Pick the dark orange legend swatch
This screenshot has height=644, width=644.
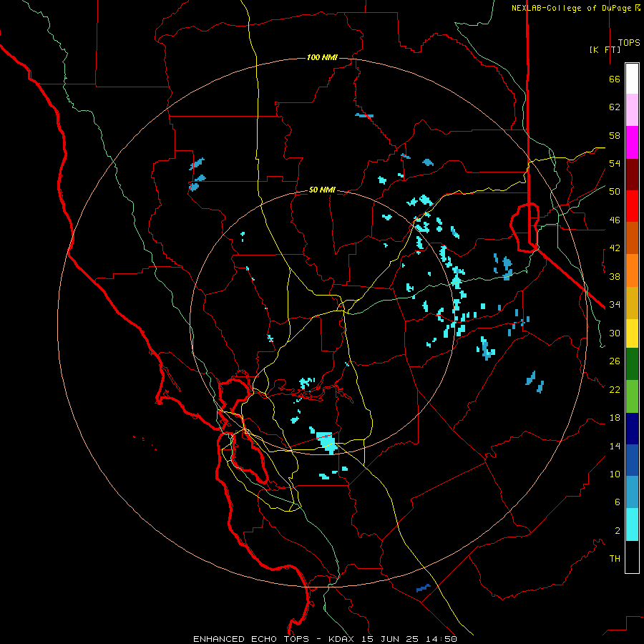(x=632, y=238)
